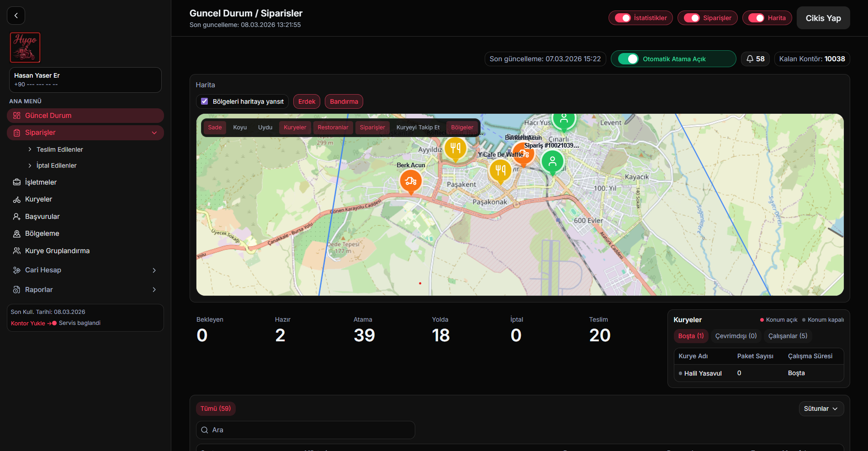
Task: Disable the Otomatik Atama Açık toggle
Action: pos(628,59)
